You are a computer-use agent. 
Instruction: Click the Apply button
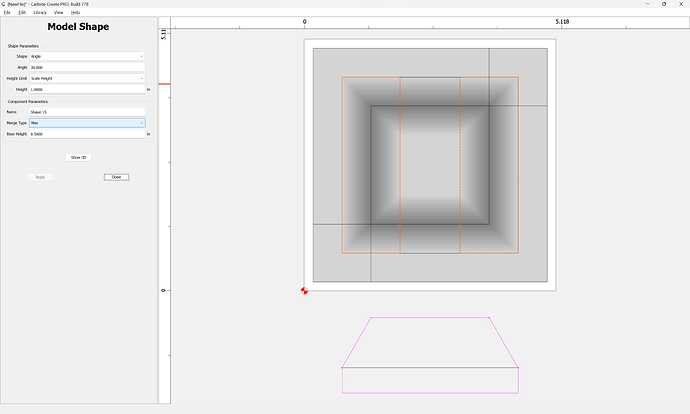(40, 177)
